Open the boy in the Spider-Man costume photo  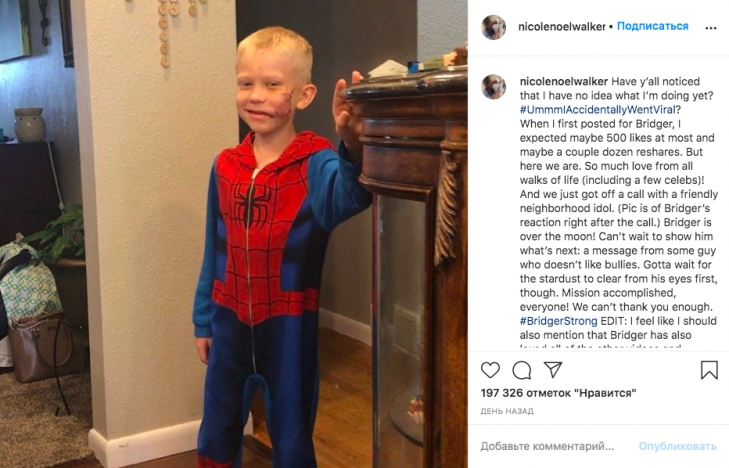pyautogui.click(x=234, y=234)
